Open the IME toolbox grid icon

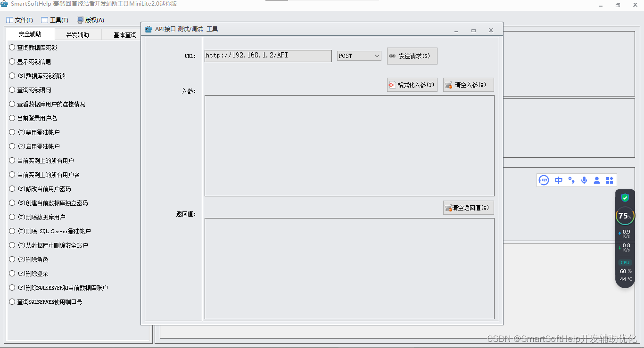click(x=610, y=180)
